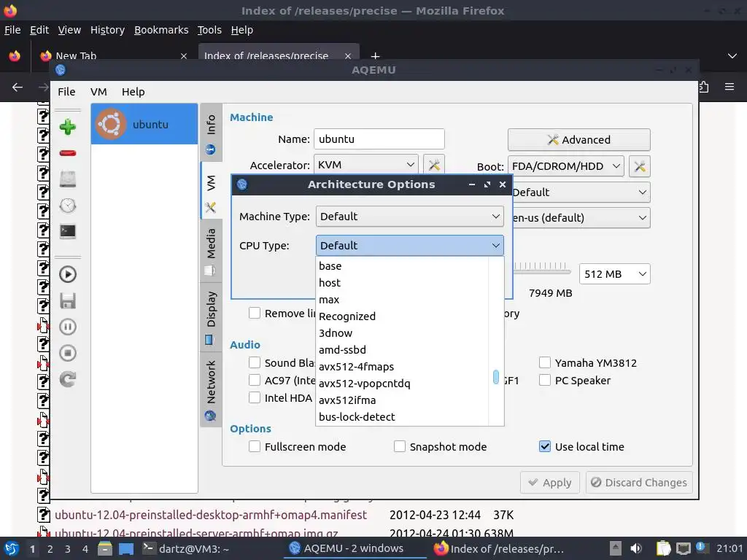The width and height of the screenshot is (747, 560).
Task: Open the AQEMU Help menu
Action: pos(133,91)
